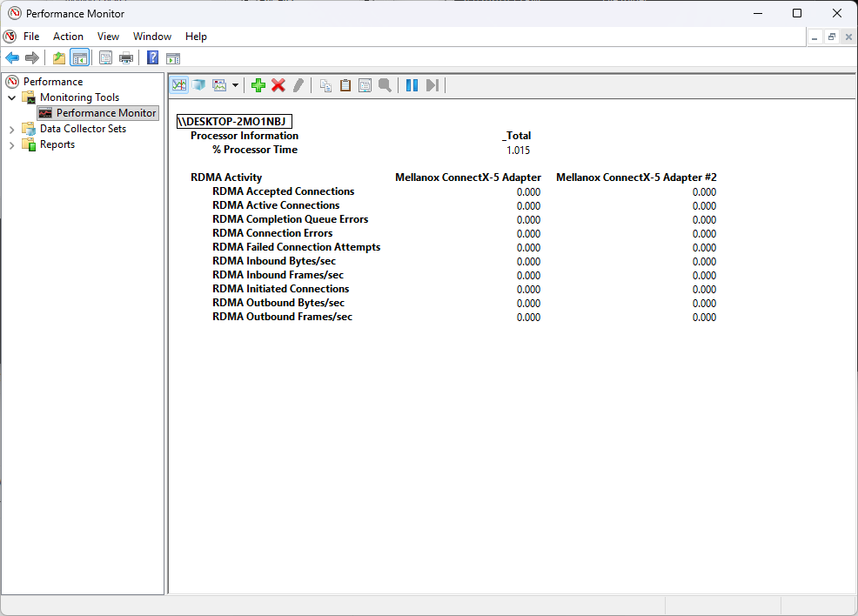
Task: Open the View menu
Action: click(x=108, y=37)
